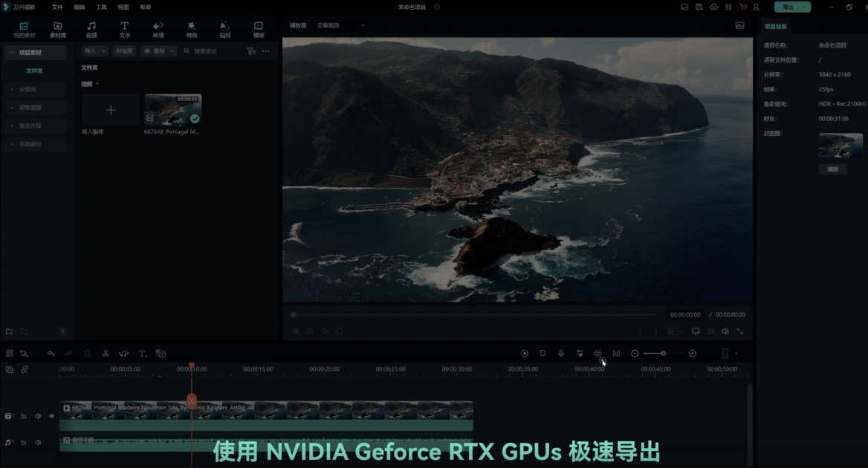868x468 pixels.
Task: Lock the audio track using the lock icon
Action: pos(23,441)
